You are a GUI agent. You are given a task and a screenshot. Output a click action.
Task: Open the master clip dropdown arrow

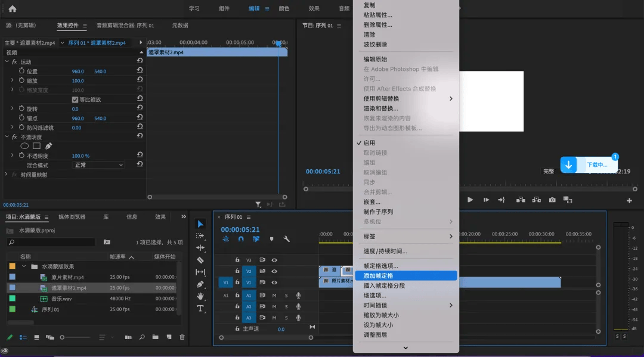(x=62, y=43)
